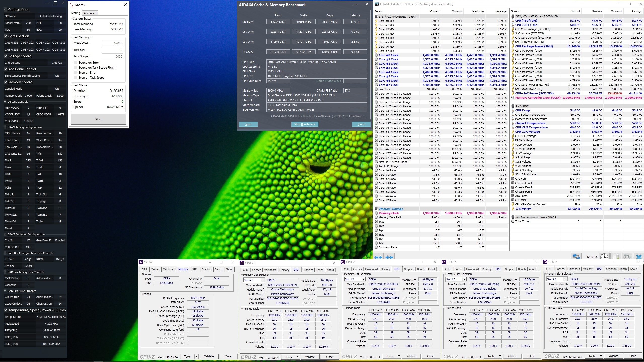This screenshot has height=362, width=644.
Task: Open the Slot #1 memory slot dropdown
Action: click(262, 280)
